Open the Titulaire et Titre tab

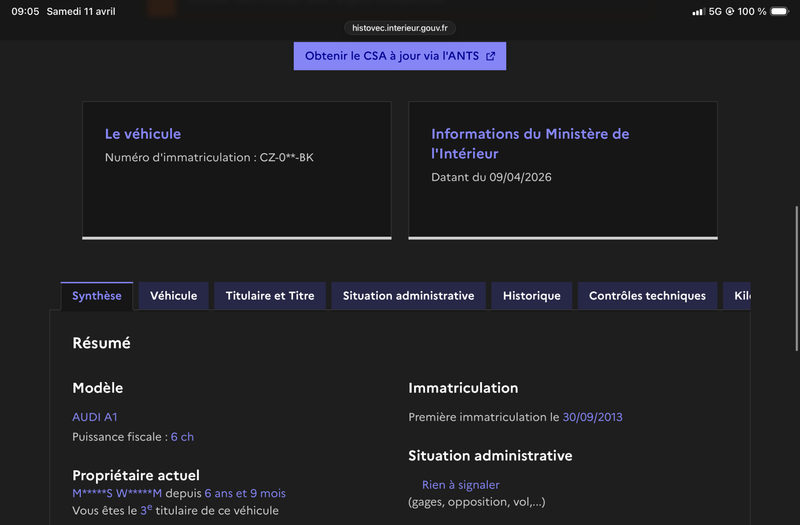[270, 296]
